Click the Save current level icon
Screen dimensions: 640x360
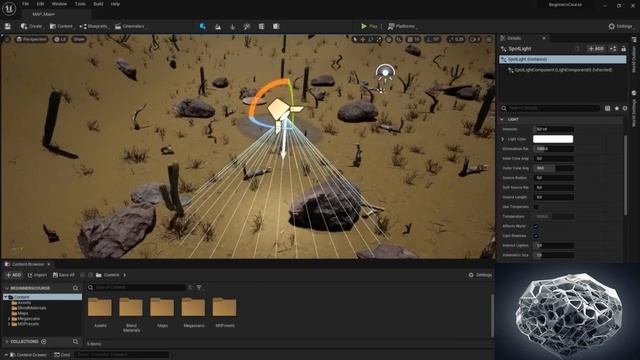7,26
